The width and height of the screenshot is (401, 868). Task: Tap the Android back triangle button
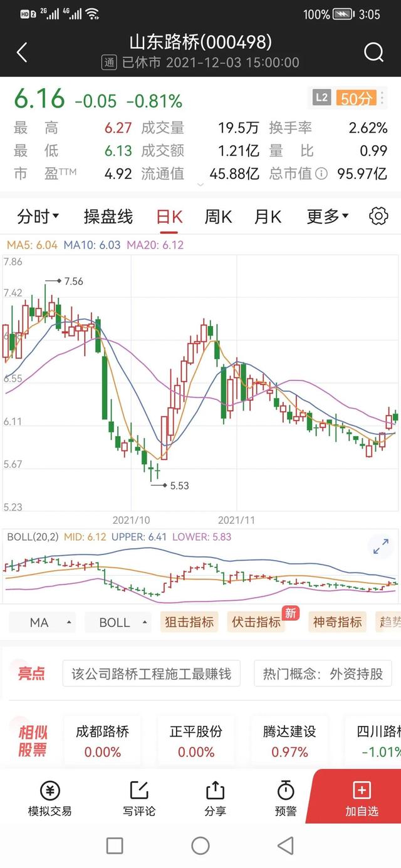pos(286,846)
